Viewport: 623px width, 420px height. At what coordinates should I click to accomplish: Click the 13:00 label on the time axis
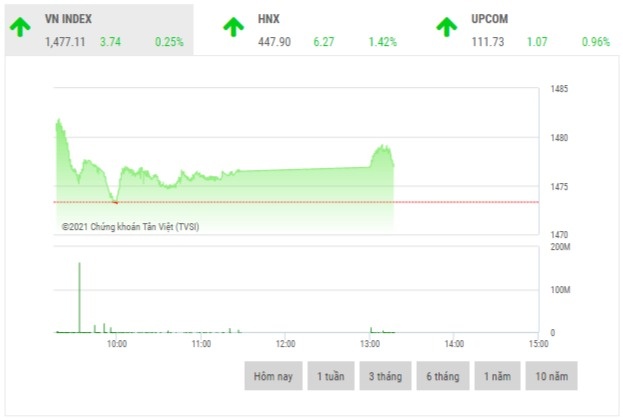point(369,344)
